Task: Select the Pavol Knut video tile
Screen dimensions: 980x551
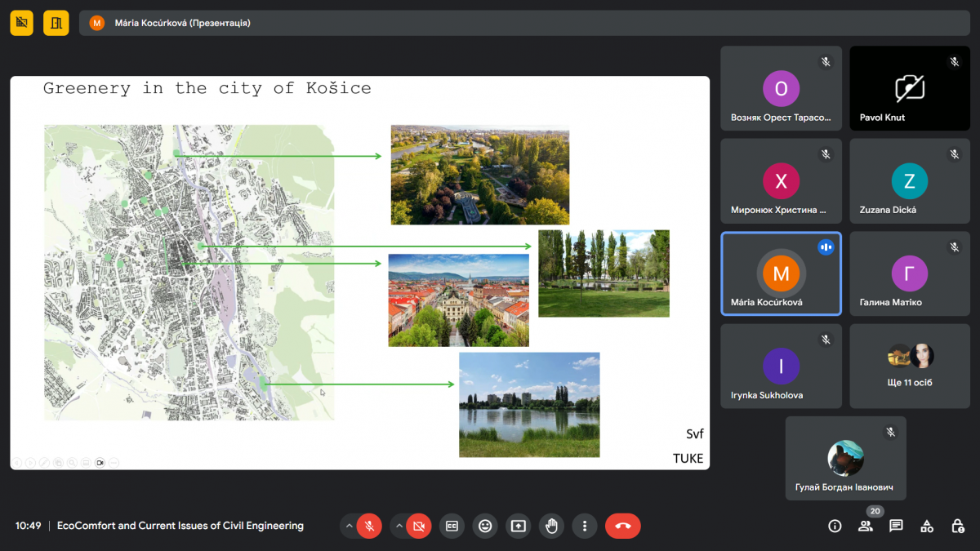Action: click(910, 88)
